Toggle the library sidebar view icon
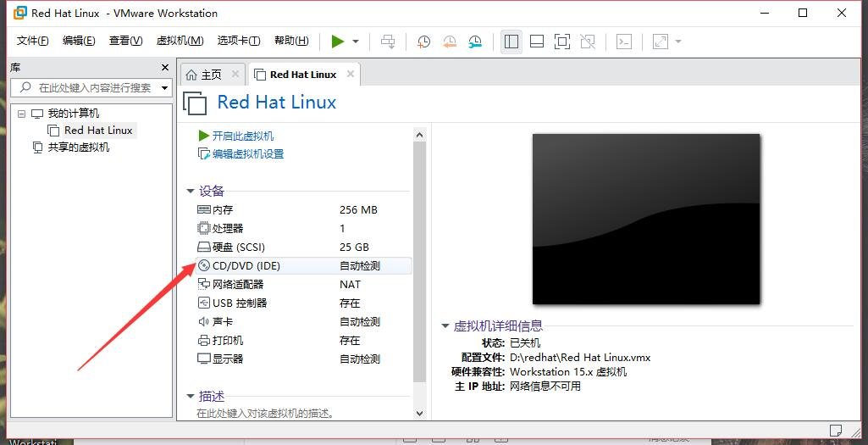 click(x=511, y=42)
